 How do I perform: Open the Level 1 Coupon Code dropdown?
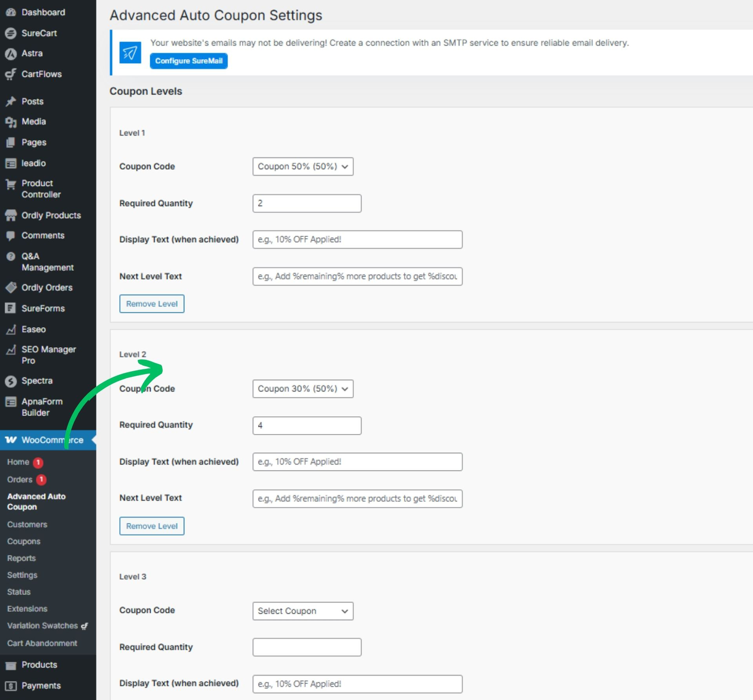303,166
